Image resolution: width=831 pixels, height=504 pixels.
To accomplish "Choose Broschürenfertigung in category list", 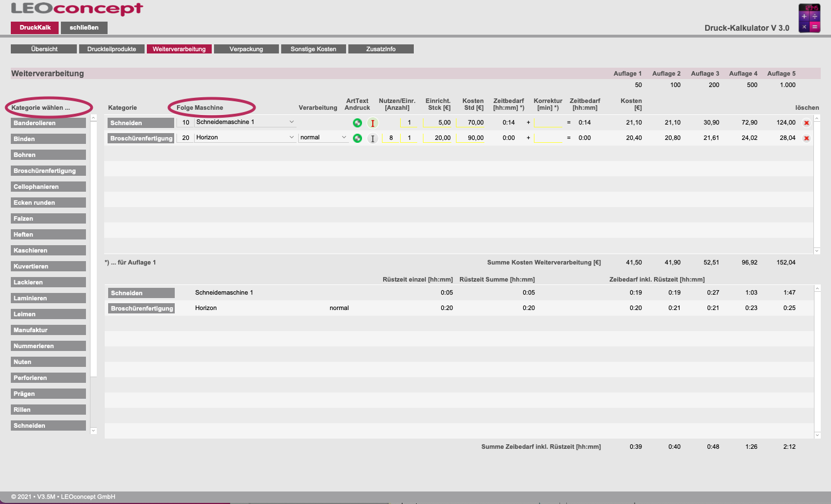I will click(x=48, y=171).
